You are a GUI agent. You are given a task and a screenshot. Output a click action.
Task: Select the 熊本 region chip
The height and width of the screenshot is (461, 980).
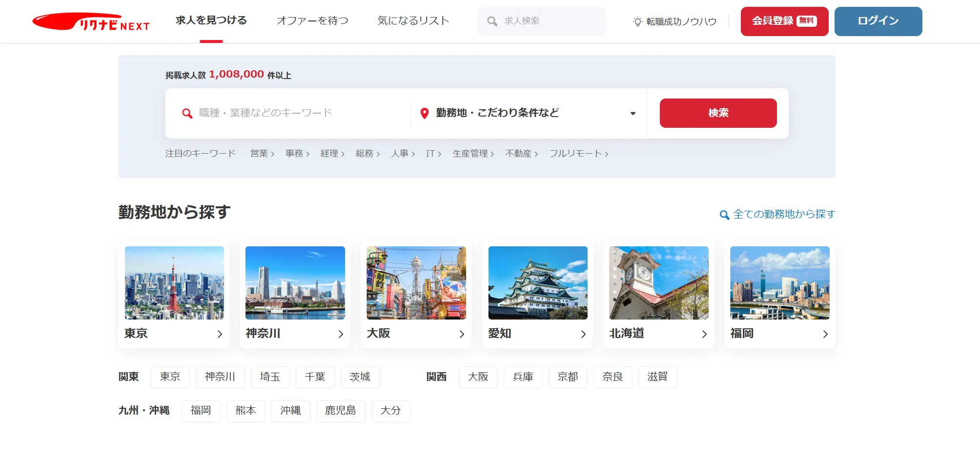(x=246, y=411)
